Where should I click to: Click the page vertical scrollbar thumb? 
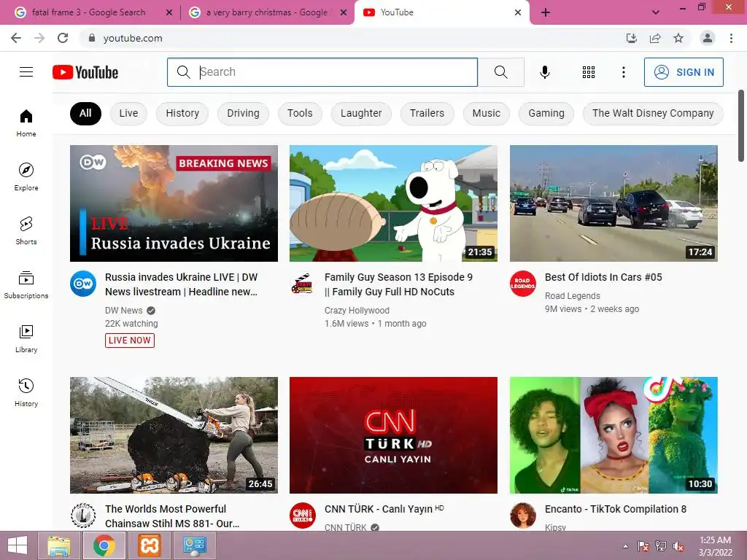point(741,125)
